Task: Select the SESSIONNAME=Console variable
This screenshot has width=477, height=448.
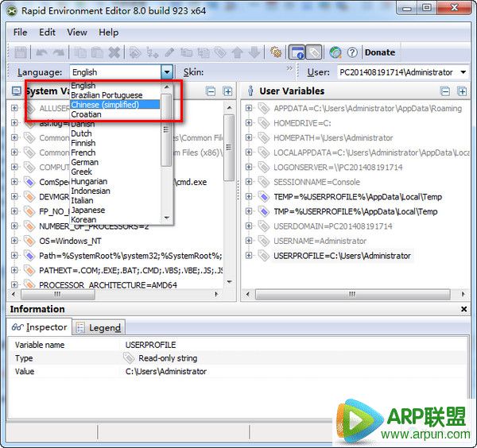Action: [x=316, y=182]
